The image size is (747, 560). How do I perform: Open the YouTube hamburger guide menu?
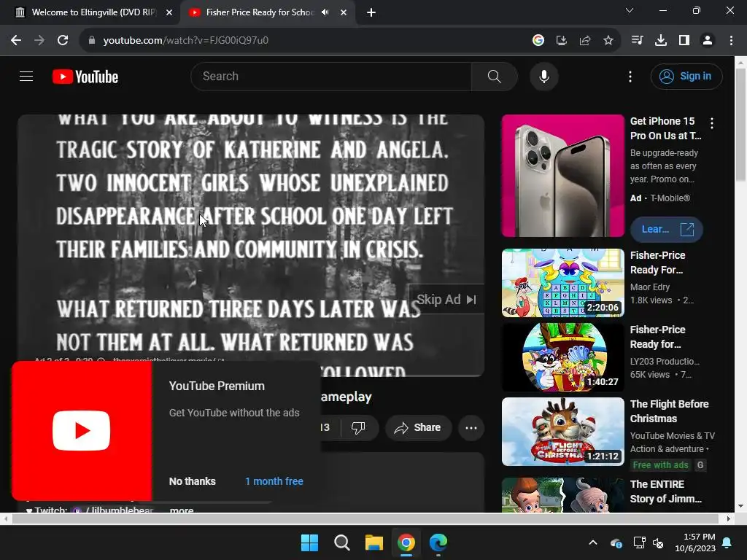tap(26, 76)
